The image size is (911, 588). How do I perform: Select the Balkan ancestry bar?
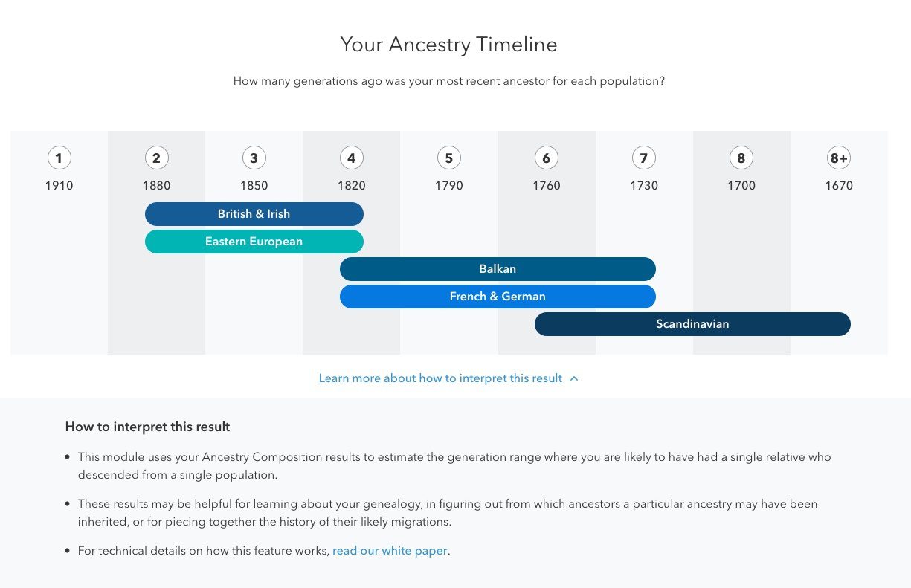coord(498,269)
